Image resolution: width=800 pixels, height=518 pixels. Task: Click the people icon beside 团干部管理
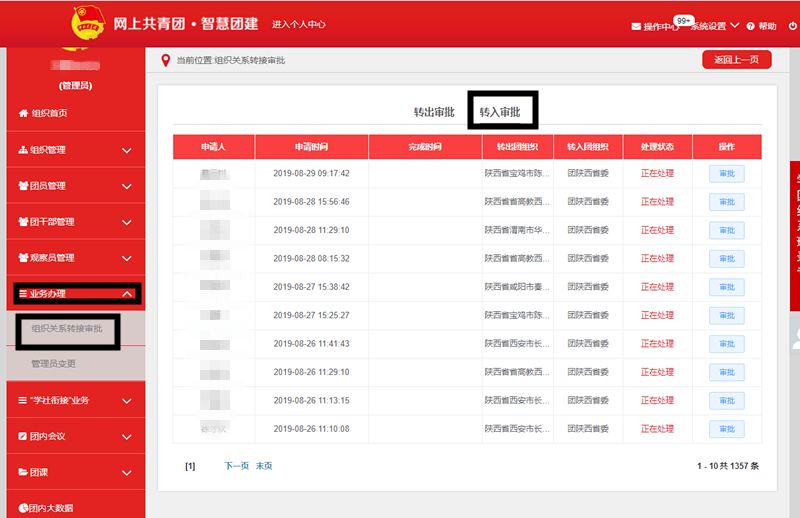[x=23, y=221]
